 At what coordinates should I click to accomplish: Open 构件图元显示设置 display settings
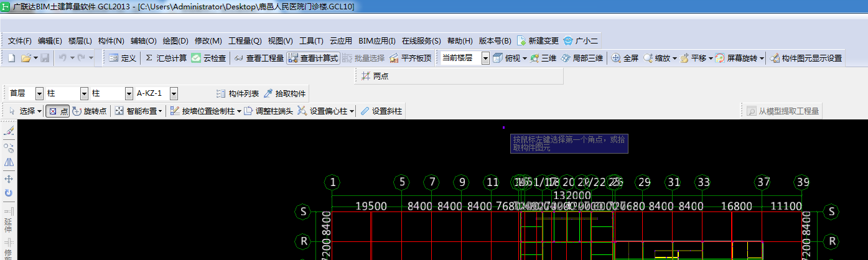[x=806, y=58]
